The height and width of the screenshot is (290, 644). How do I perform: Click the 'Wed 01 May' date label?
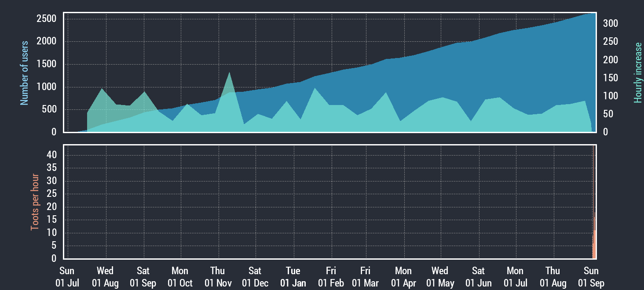[440, 277]
